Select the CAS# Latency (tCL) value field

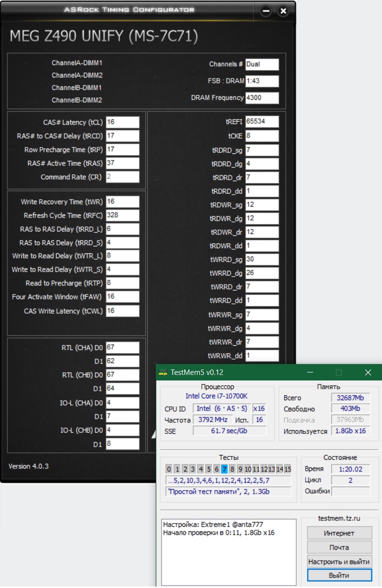[x=123, y=122]
